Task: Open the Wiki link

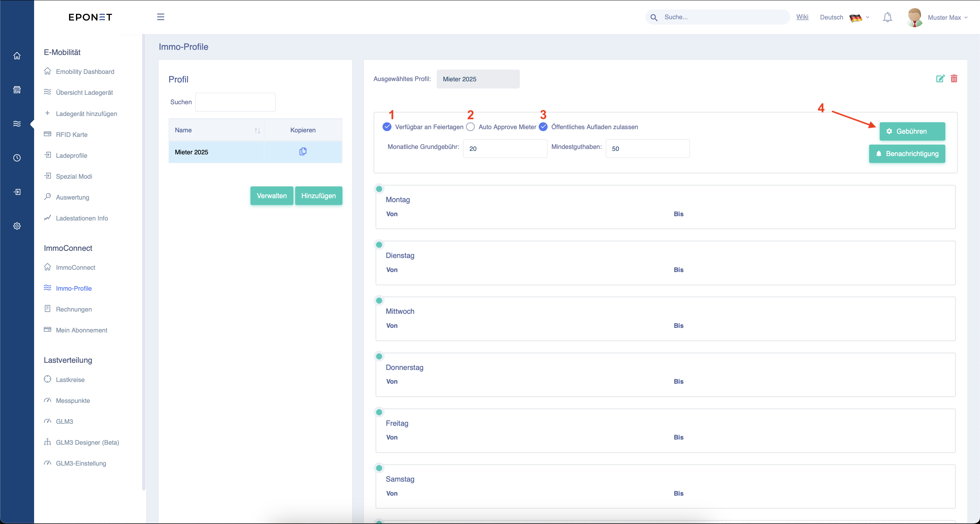Action: [x=802, y=17]
